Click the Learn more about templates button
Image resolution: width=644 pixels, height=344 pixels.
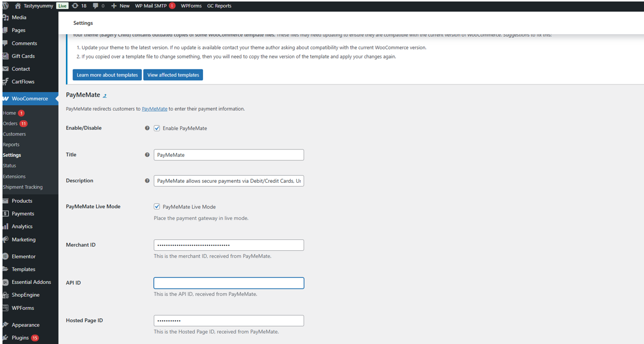(107, 75)
